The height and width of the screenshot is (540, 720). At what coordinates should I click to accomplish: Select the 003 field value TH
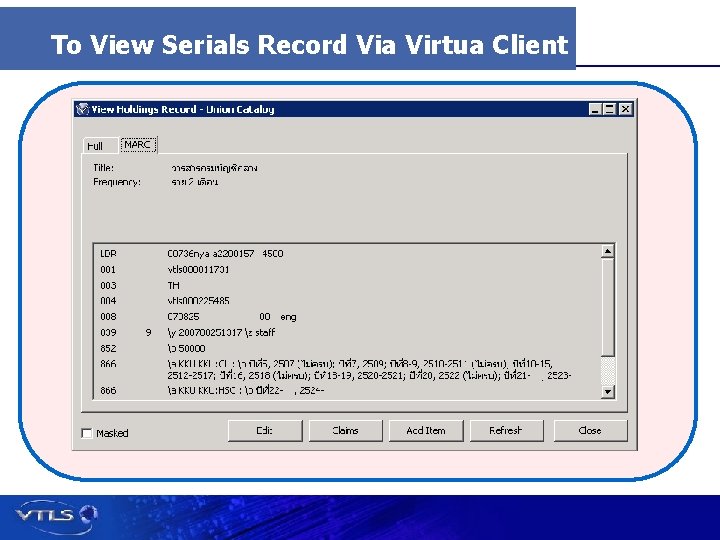174,286
